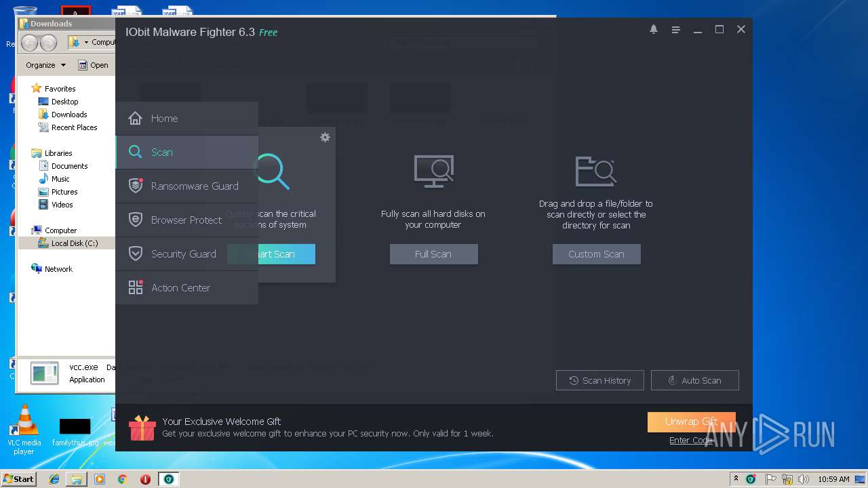Open Auto Scan options
Image resolution: width=868 pixels, height=488 pixels.
pos(694,380)
